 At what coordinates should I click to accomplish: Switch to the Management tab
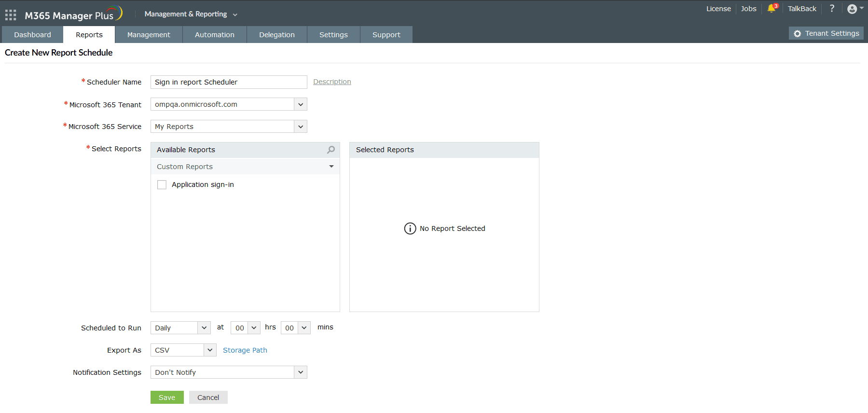(149, 35)
